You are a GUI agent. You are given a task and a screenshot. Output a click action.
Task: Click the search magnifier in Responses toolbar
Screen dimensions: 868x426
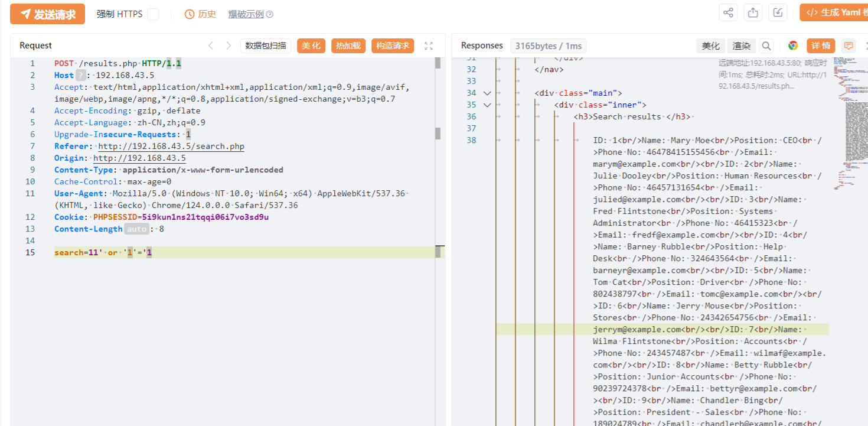pos(766,45)
